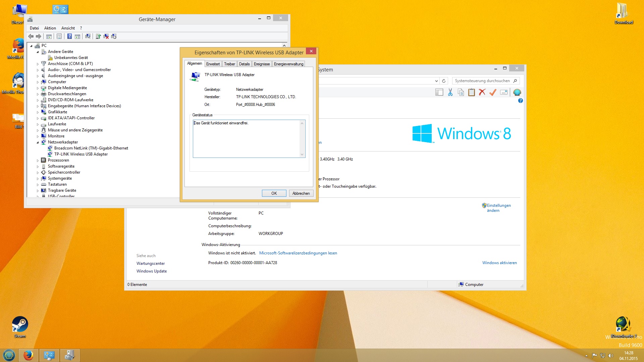Open the Aktion menu
Screen dimensions: 644x362
[x=50, y=28]
